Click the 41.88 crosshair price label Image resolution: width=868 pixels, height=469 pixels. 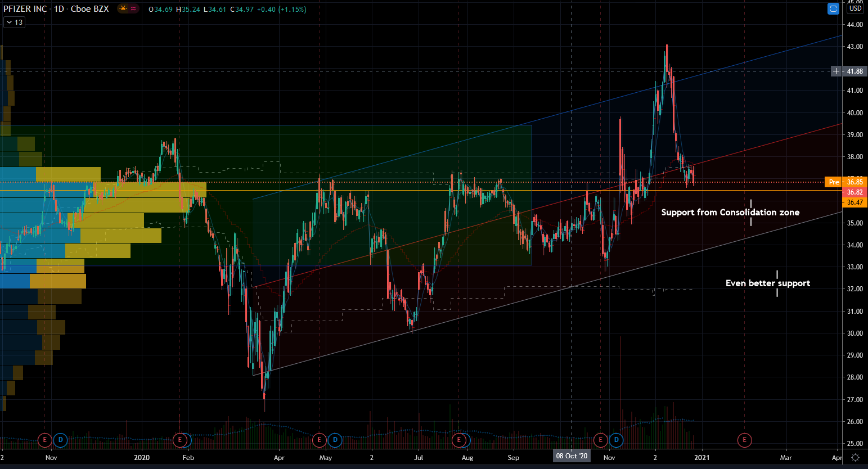854,71
